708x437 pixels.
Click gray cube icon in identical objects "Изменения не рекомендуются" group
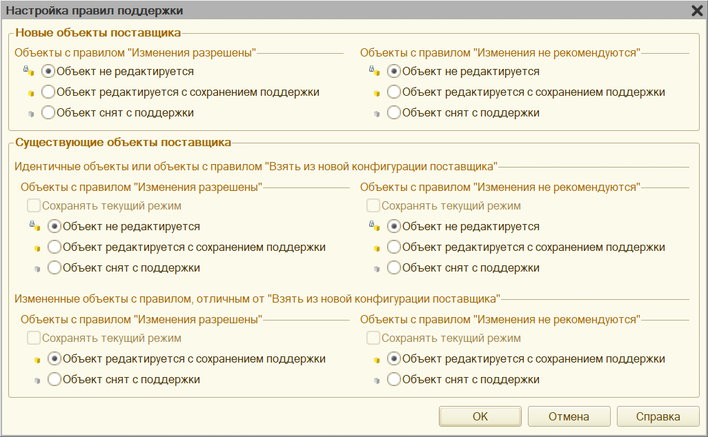(x=377, y=269)
